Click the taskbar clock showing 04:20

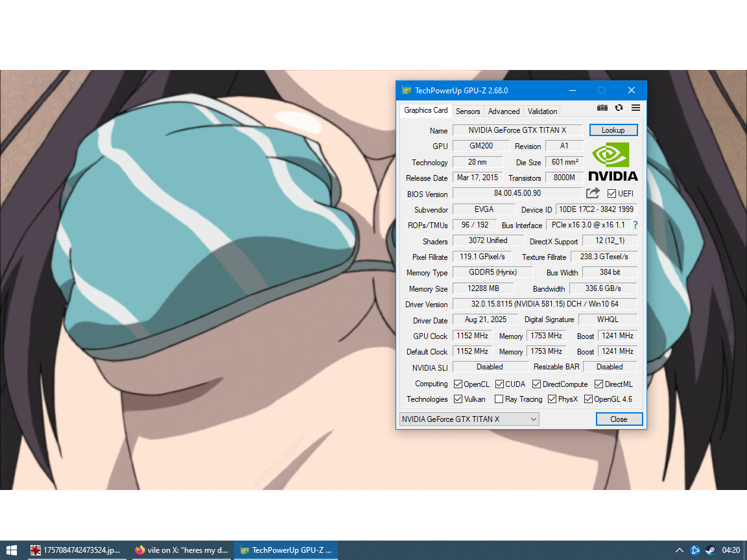point(731,550)
